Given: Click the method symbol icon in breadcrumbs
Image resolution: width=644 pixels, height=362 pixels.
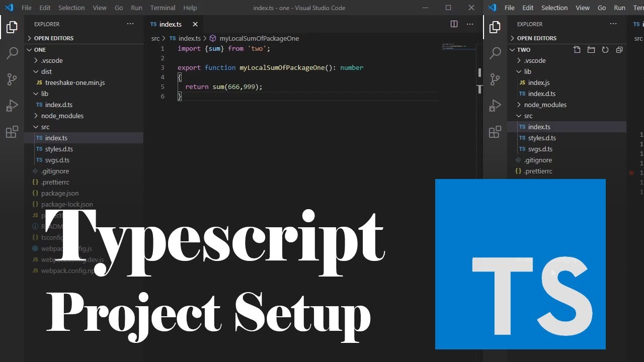Looking at the screenshot, I should (x=213, y=38).
